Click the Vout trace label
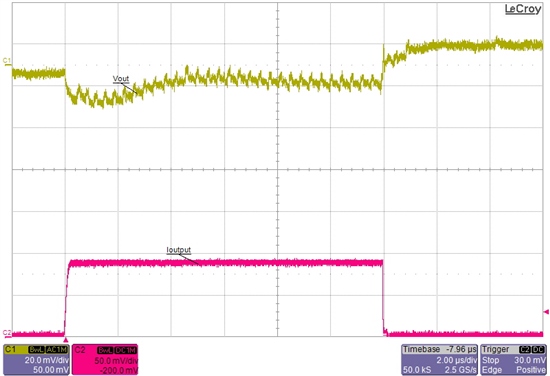The image size is (550, 376). [121, 79]
